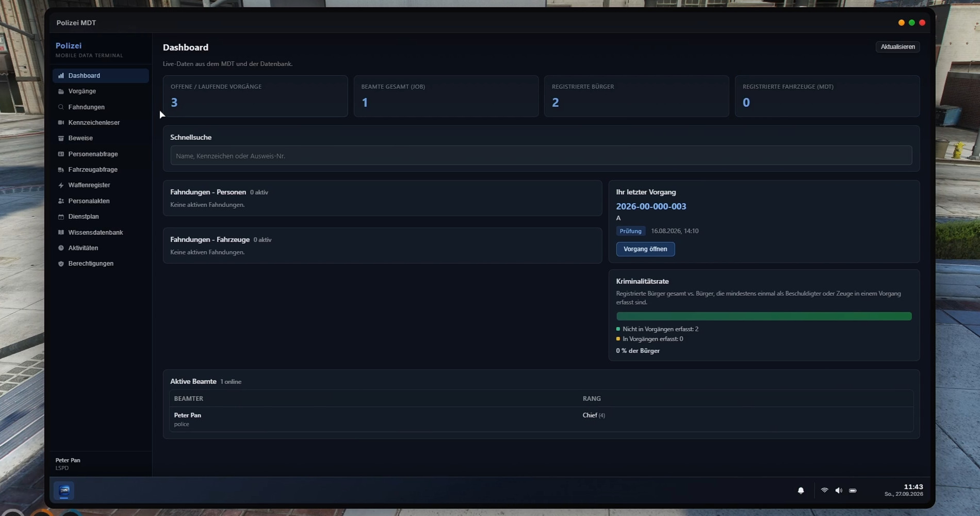Click the Berechtigungen shield icon

click(61, 264)
